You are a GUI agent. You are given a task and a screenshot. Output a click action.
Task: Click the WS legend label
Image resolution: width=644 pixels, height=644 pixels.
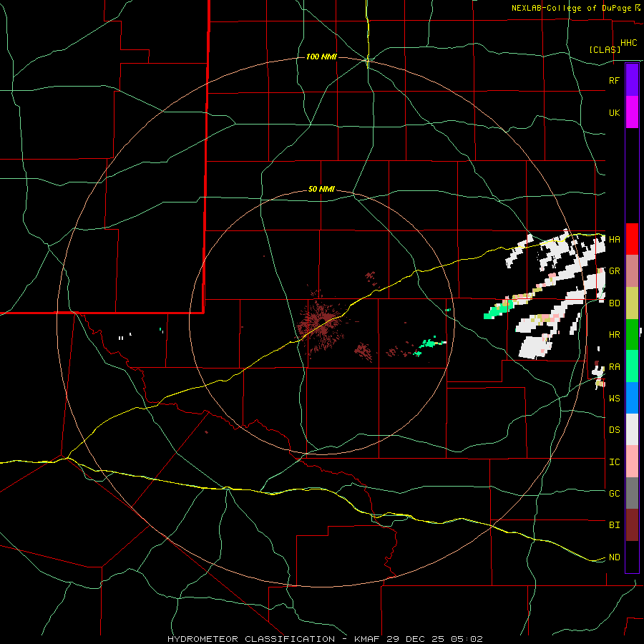click(x=614, y=398)
